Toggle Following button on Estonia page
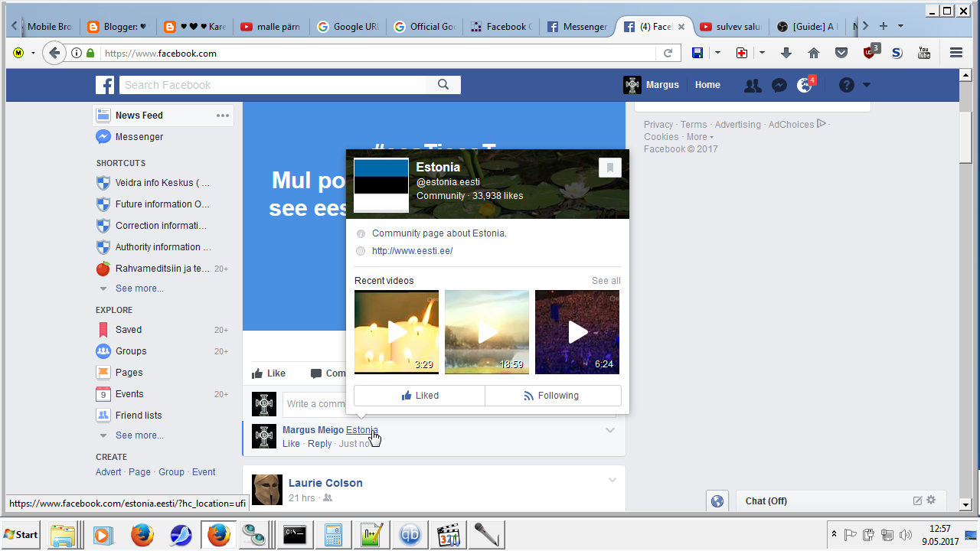Screen dimensions: 980x551 [552, 396]
